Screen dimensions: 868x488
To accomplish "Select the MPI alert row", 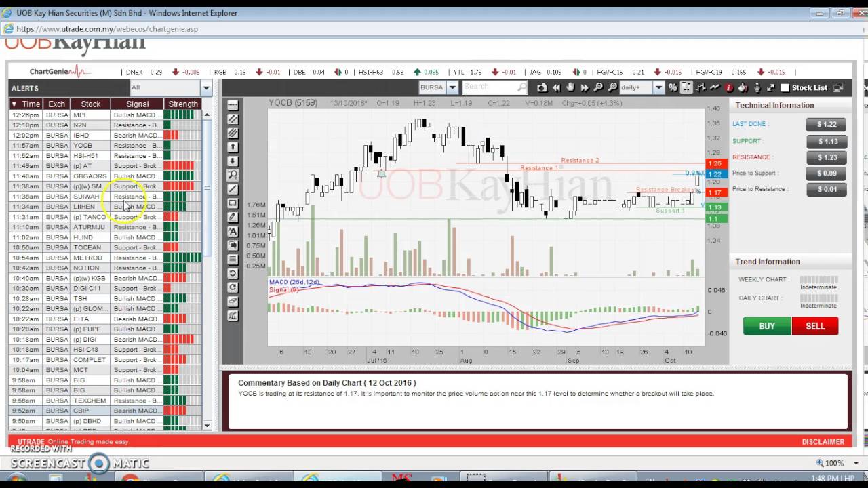I will [105, 115].
